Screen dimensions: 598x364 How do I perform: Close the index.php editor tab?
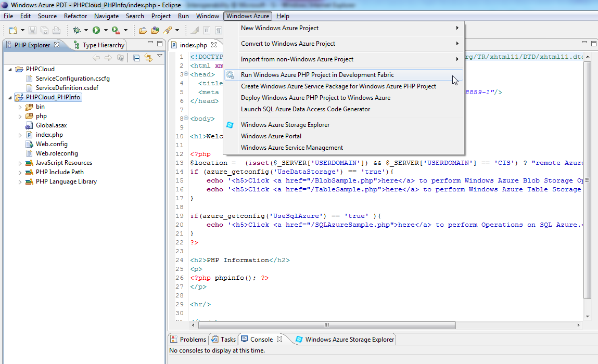(x=214, y=45)
